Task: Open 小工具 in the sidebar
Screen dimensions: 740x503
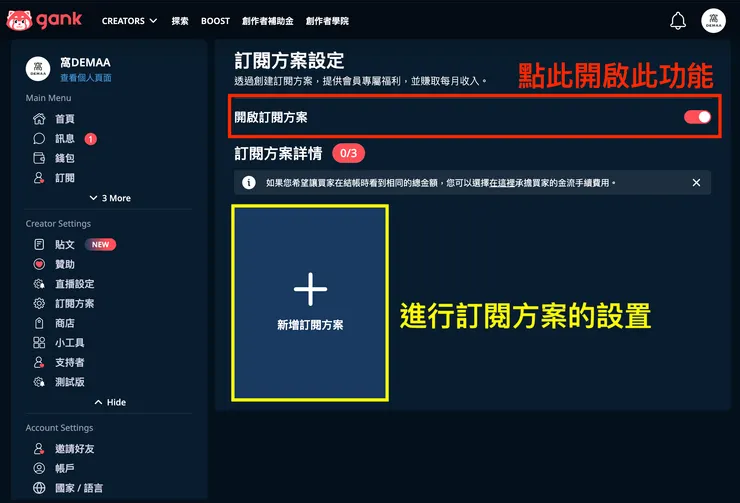Action: pyautogui.click(x=69, y=343)
